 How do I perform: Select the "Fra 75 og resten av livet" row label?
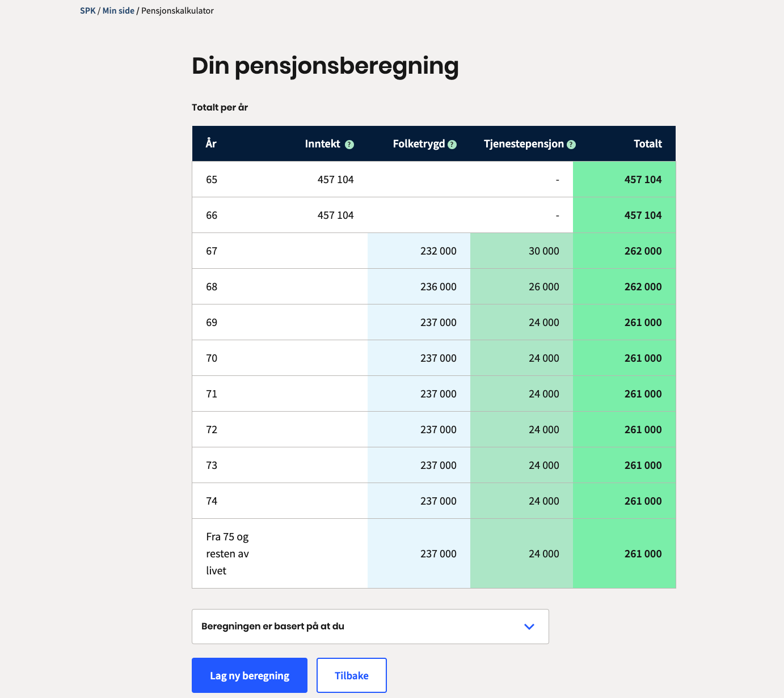click(x=227, y=553)
